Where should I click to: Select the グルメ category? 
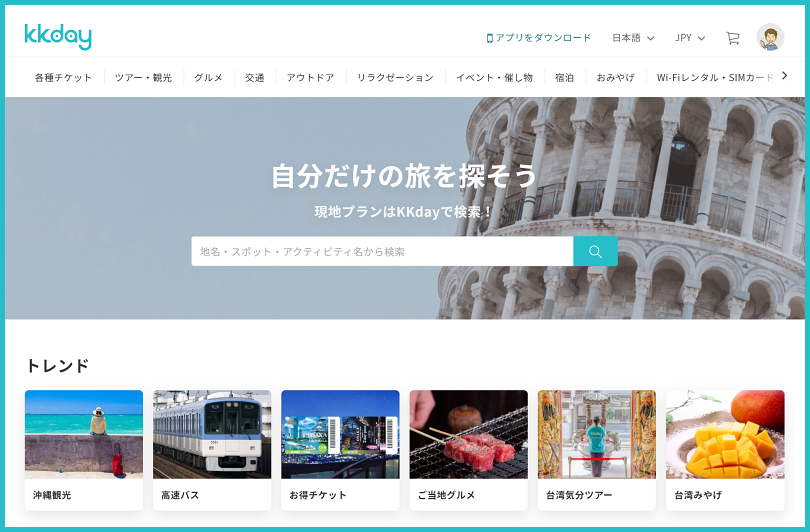click(208, 77)
